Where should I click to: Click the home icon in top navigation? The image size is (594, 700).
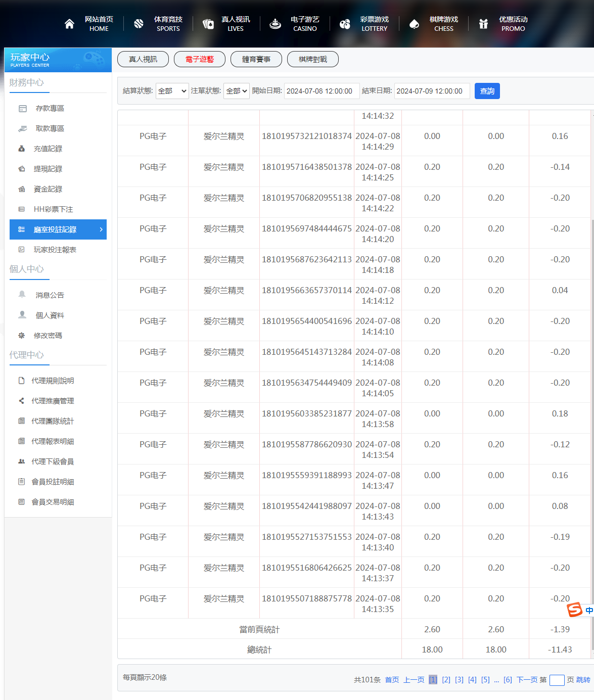[69, 24]
